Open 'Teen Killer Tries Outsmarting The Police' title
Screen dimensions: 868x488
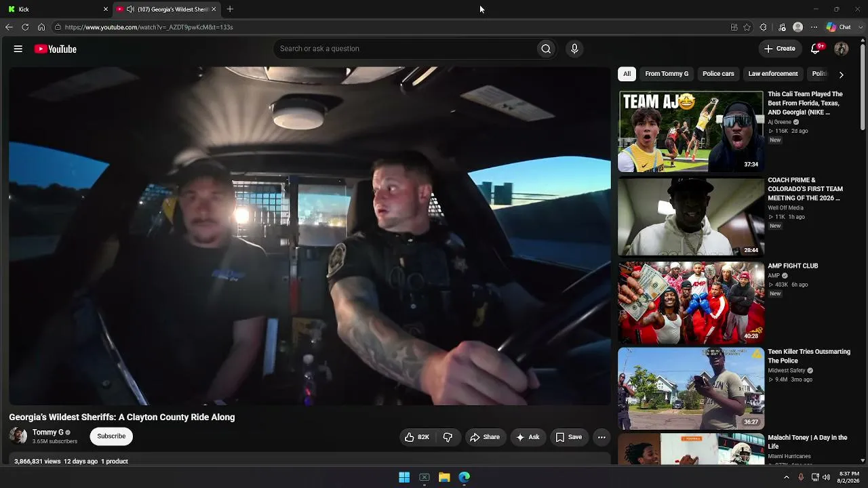(x=809, y=356)
